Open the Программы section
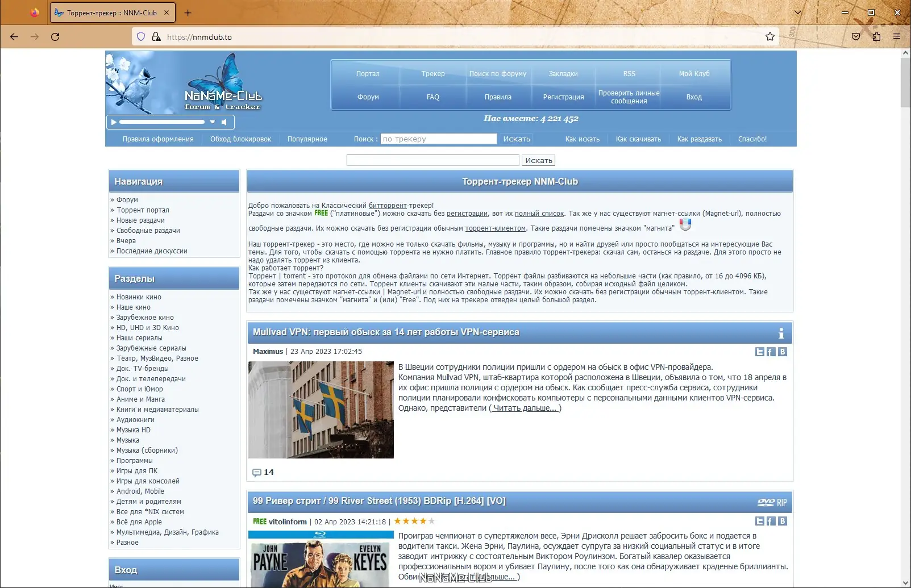This screenshot has height=588, width=911. click(x=134, y=461)
